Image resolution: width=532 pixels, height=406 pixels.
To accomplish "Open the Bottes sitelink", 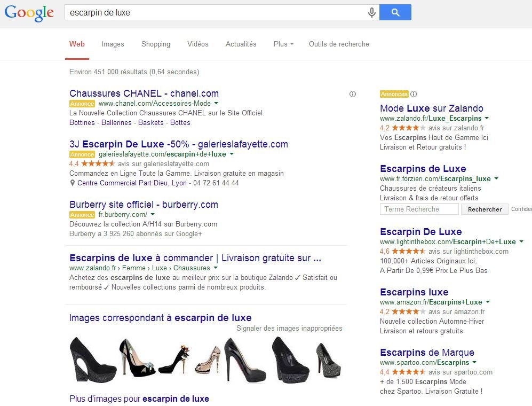I will coord(180,123).
